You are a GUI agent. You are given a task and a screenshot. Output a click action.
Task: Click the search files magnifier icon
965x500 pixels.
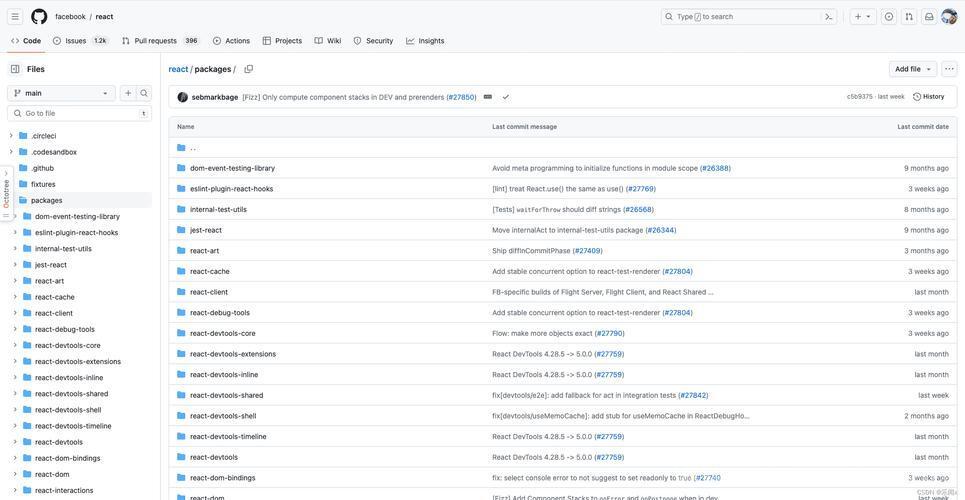(x=143, y=93)
